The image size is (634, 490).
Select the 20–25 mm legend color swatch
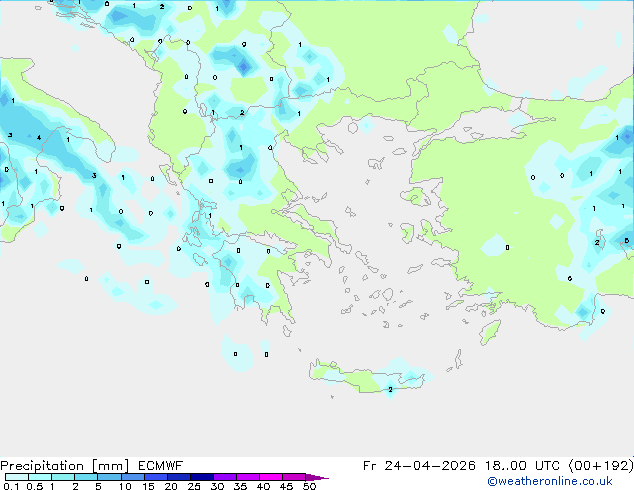(x=179, y=477)
